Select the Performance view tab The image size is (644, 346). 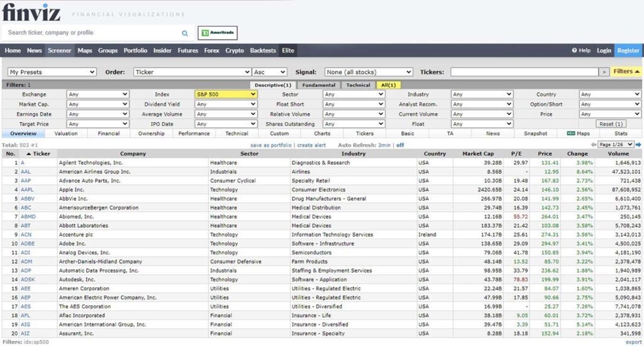click(194, 133)
